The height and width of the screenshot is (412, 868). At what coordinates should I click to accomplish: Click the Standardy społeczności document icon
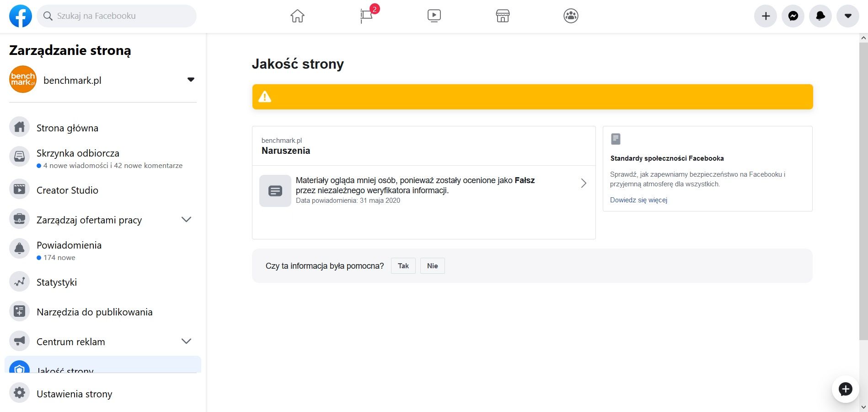616,139
